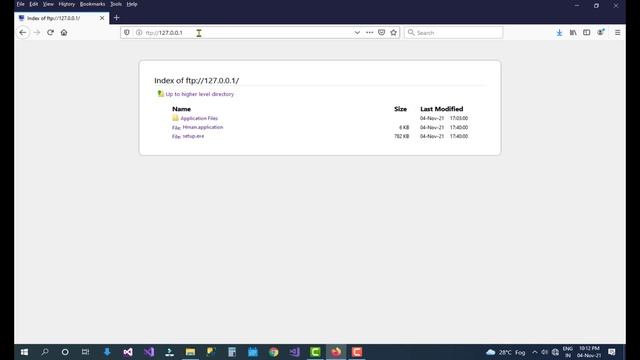640x360 pixels.
Task: Switch to Firefox on taskbar
Action: click(x=336, y=352)
